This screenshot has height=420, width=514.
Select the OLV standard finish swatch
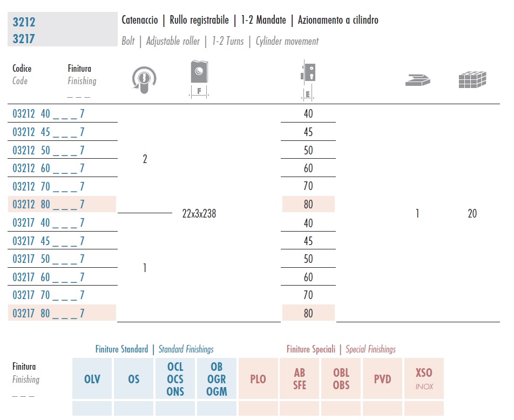click(92, 378)
